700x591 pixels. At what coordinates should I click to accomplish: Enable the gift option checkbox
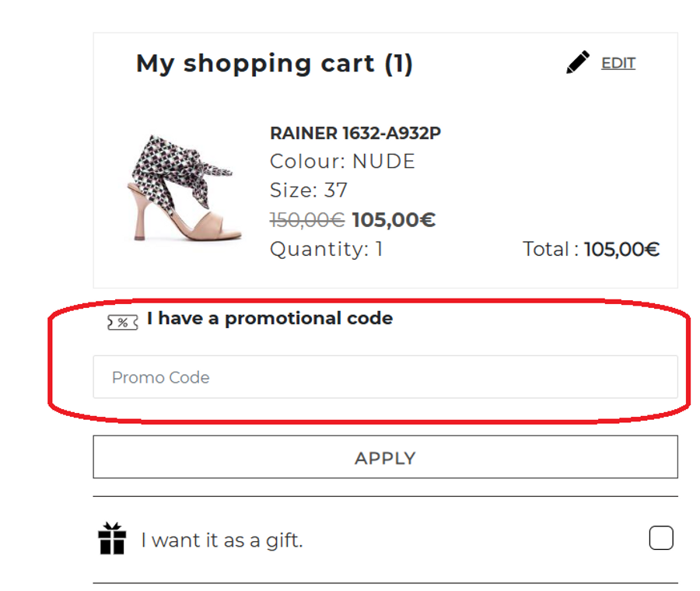pos(660,538)
